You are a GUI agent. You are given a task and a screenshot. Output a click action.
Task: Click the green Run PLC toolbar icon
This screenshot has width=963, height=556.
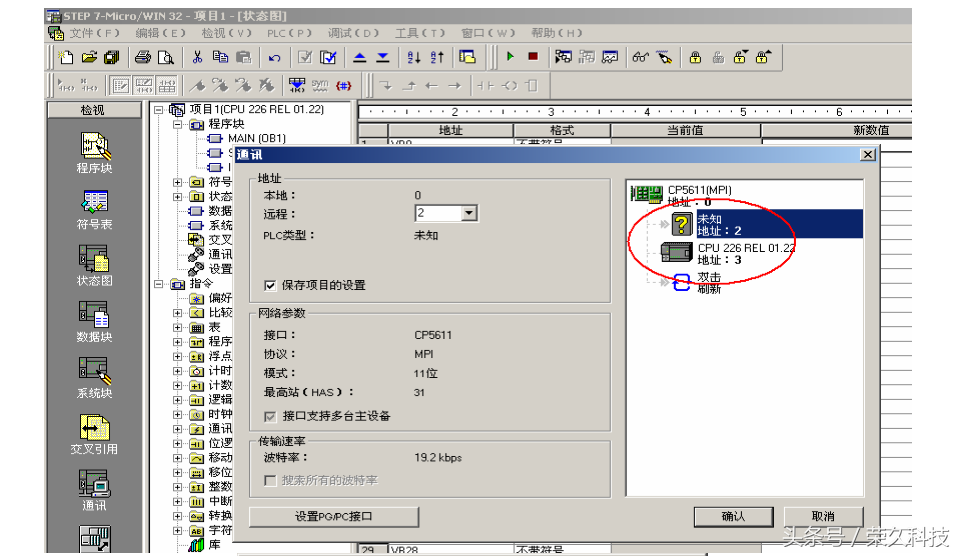510,57
